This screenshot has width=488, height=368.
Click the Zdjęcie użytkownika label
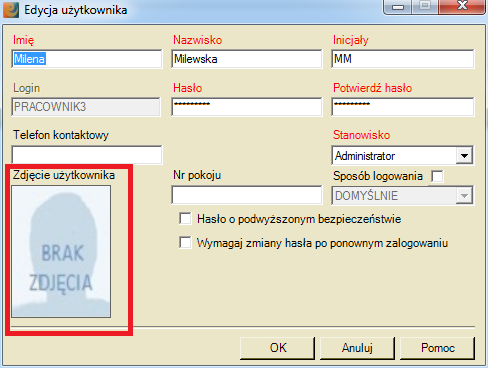pyautogui.click(x=64, y=175)
